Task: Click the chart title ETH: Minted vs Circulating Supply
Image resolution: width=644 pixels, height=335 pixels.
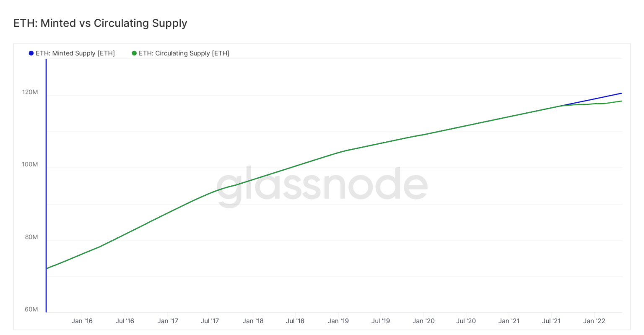Action: tap(100, 23)
